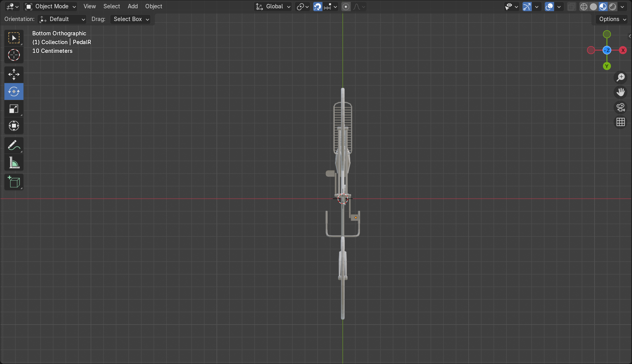Switch to Rendered viewport shading
The image size is (632, 364).
(x=612, y=6)
